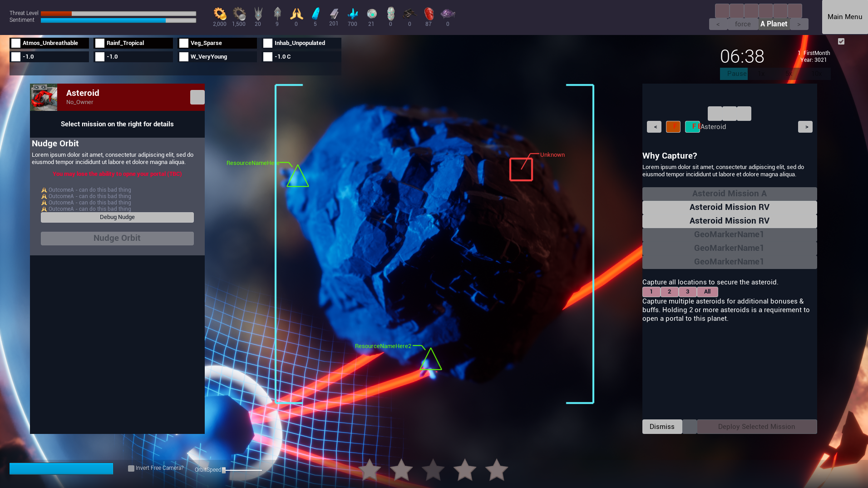Select the spiked crown resource showing 20
Screen dimensions: 868x488
click(x=258, y=14)
